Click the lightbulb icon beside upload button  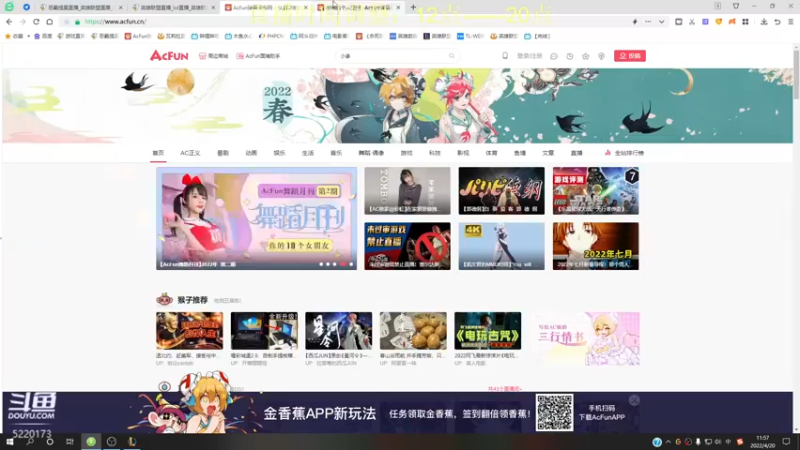point(601,56)
